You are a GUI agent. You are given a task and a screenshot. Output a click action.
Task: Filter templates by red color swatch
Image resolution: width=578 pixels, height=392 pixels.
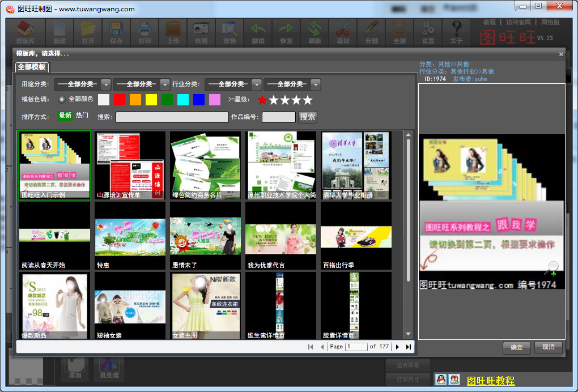(x=120, y=100)
